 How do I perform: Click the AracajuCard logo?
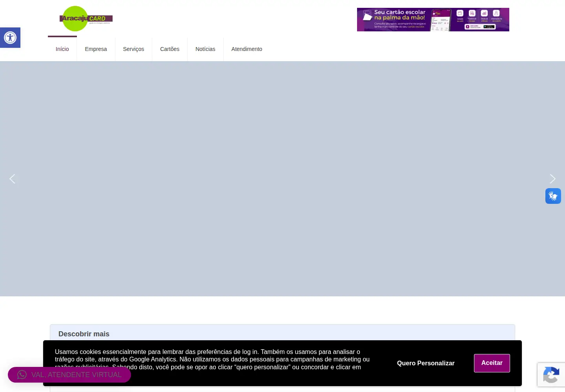pos(86,18)
